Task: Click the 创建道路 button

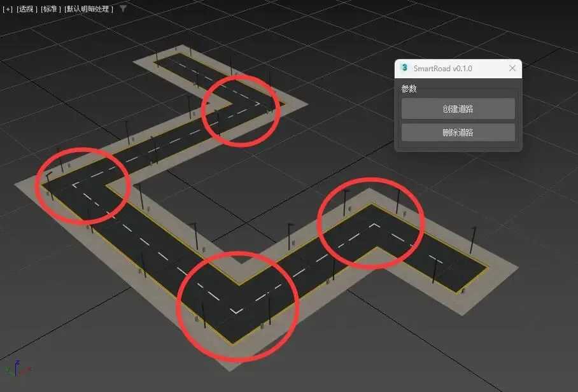Action: [x=458, y=109]
